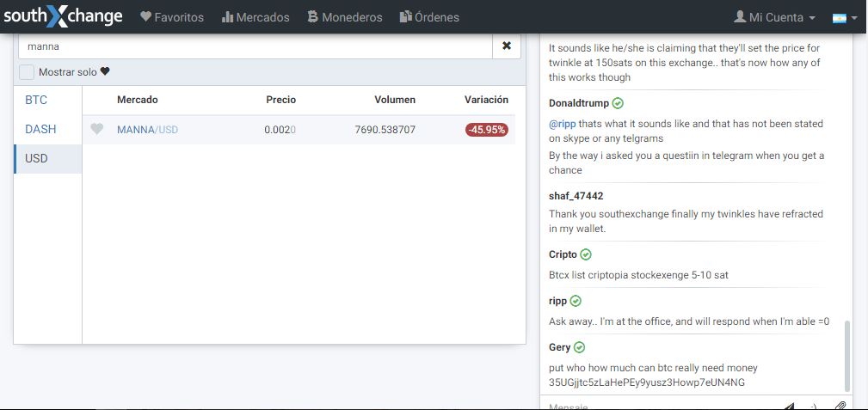Click the @ripp mention in chat

coord(563,124)
